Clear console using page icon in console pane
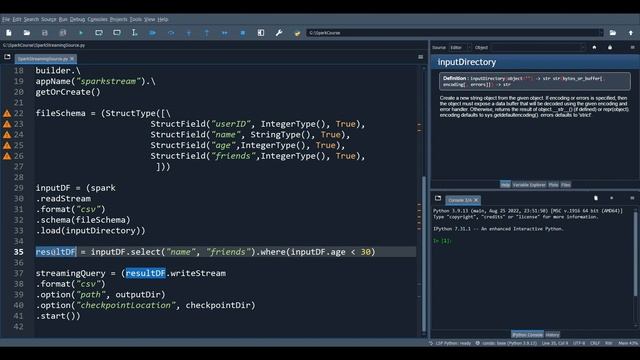The width and height of the screenshot is (640, 360). pos(596,198)
